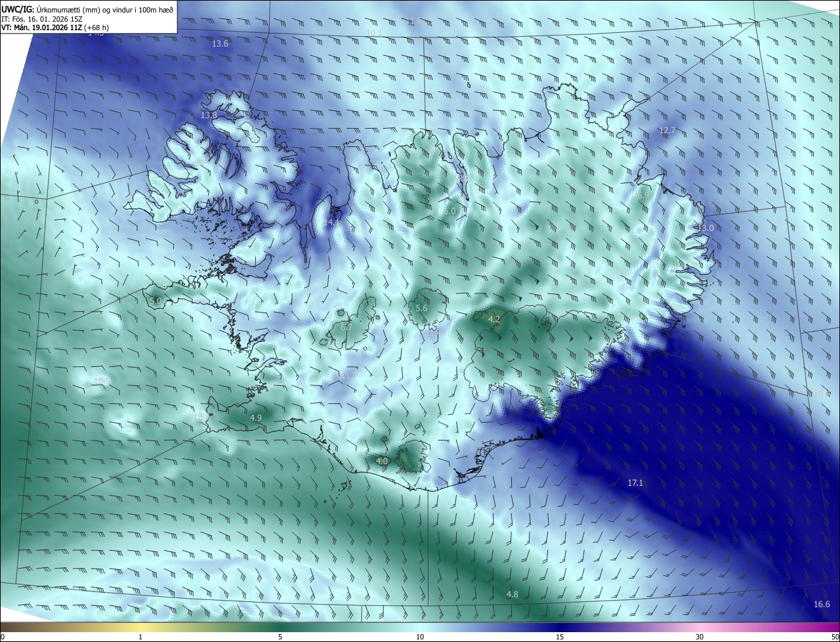
Task: Click the 6.0 value in north Iceland
Action: (450, 211)
